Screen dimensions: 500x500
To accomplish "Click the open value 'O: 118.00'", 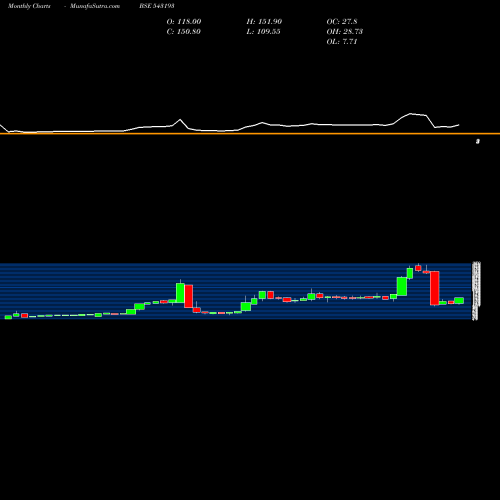I will pos(184,21).
